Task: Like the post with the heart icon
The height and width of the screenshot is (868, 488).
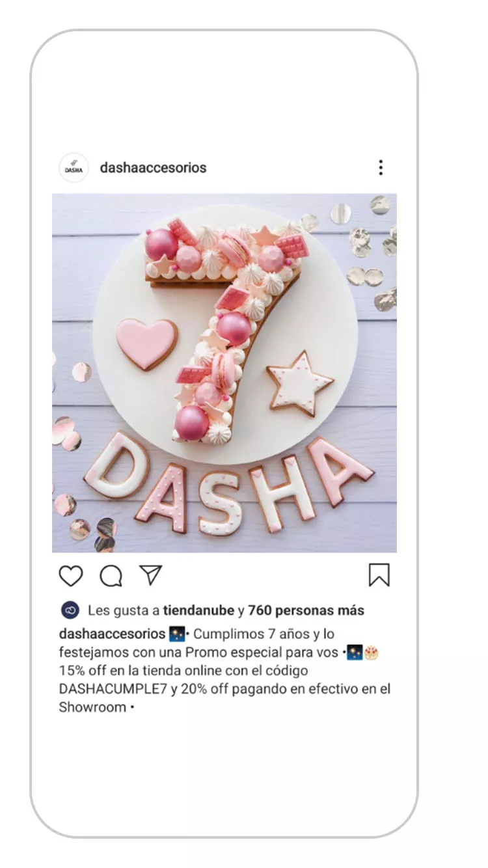Action: (x=71, y=576)
